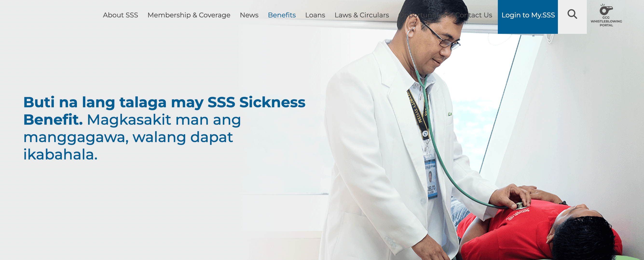Open the Contact Us page
Screen dimensions: 644x260
click(x=473, y=15)
